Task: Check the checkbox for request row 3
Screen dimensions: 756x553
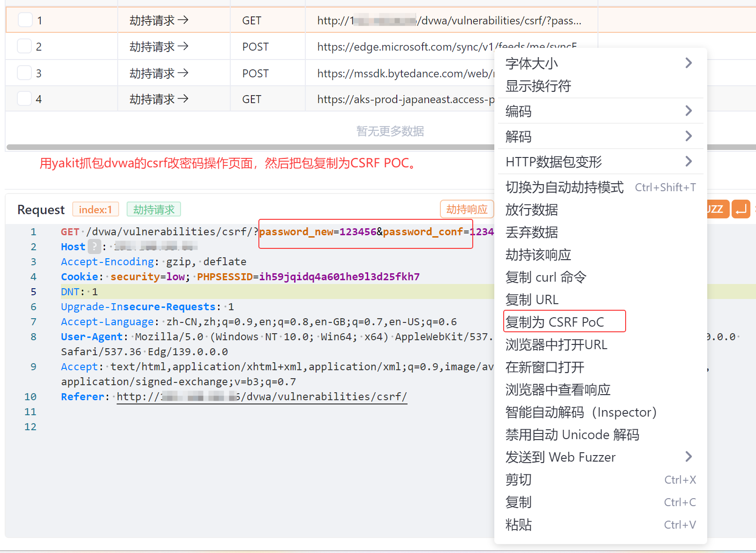Action: coord(24,72)
